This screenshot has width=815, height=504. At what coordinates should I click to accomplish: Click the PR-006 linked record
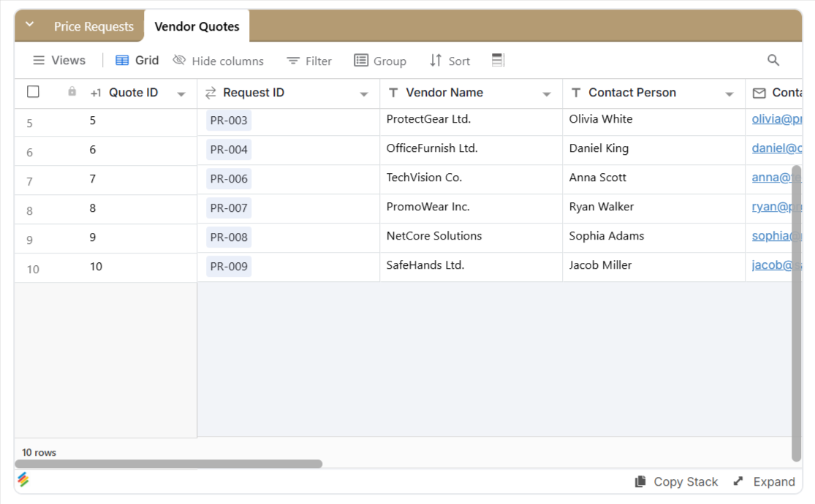pos(229,179)
